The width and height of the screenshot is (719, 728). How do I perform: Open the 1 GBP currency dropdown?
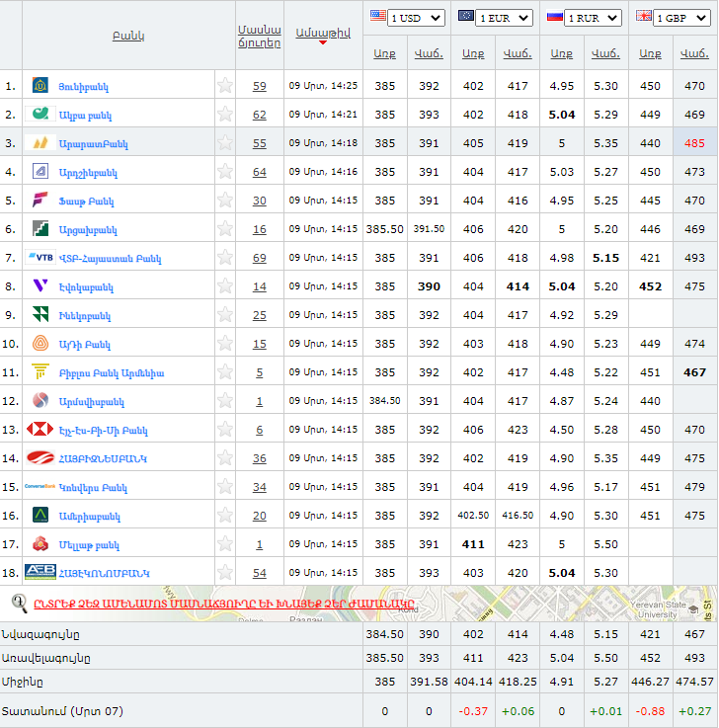pyautogui.click(x=681, y=18)
